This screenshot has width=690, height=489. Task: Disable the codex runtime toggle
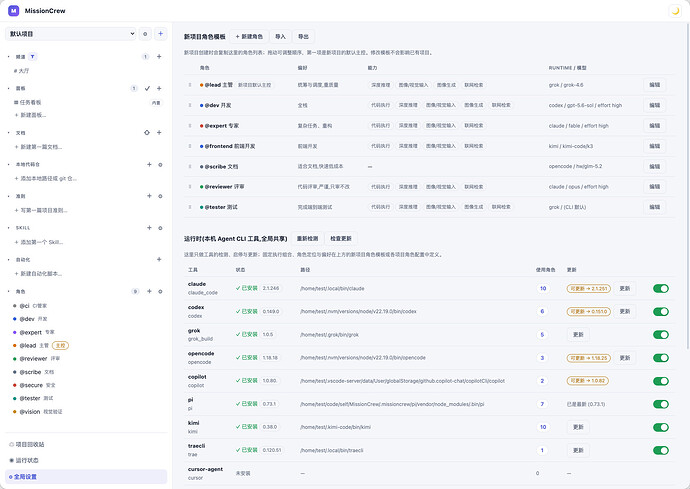coord(661,312)
